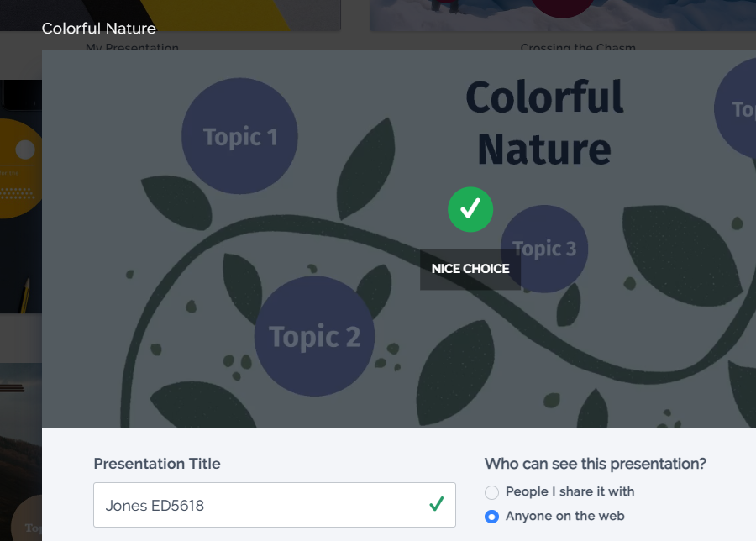Click the NICE CHOICE label

[470, 269]
